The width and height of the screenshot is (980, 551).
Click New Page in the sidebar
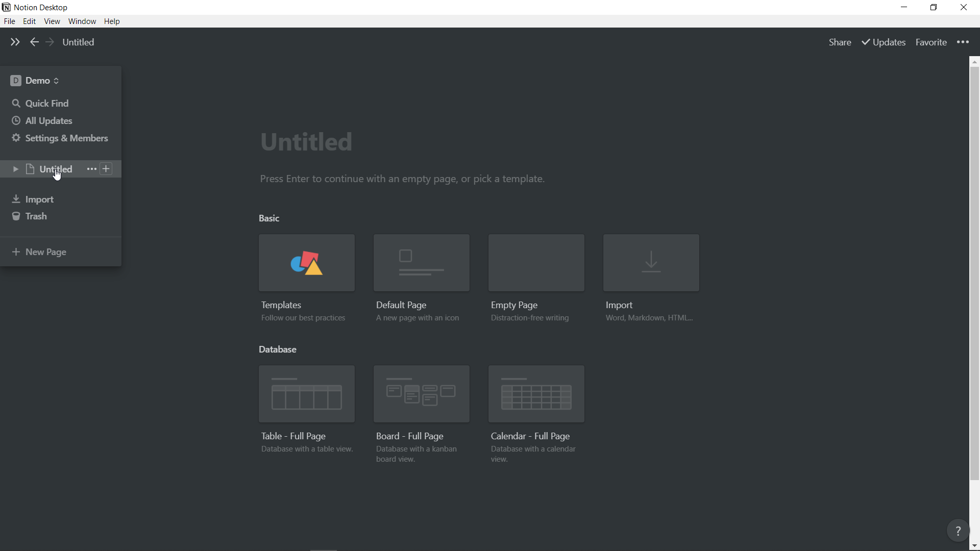point(61,252)
